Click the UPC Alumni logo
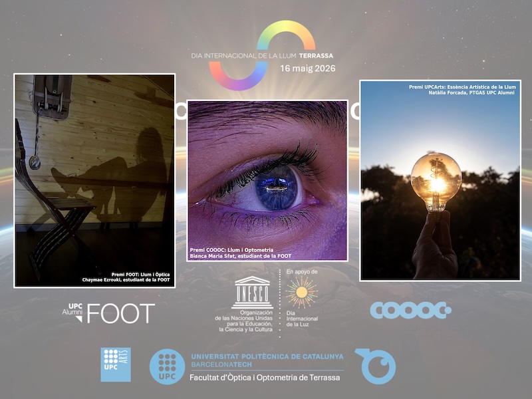Image resolution: width=532 pixels, height=399 pixels. [72, 312]
